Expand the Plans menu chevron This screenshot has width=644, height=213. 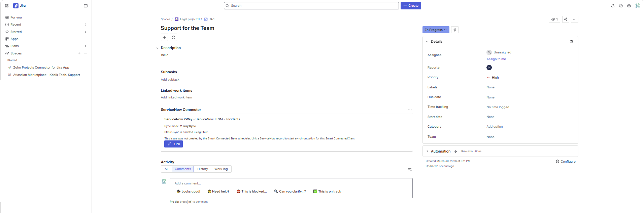86,46
